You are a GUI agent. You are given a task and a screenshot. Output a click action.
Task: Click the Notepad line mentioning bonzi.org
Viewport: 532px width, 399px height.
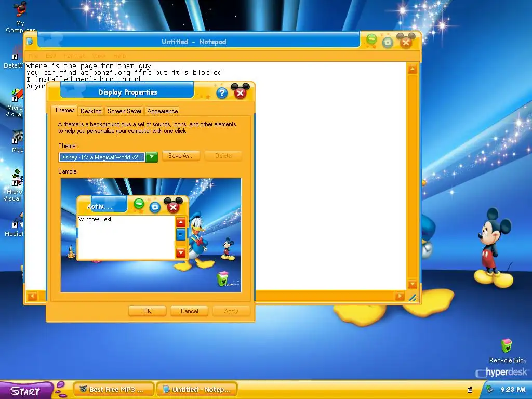tap(124, 72)
